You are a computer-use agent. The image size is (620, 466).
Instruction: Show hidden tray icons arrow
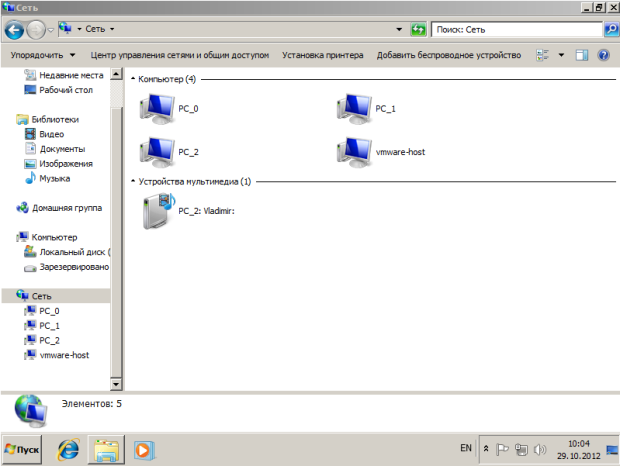point(486,449)
